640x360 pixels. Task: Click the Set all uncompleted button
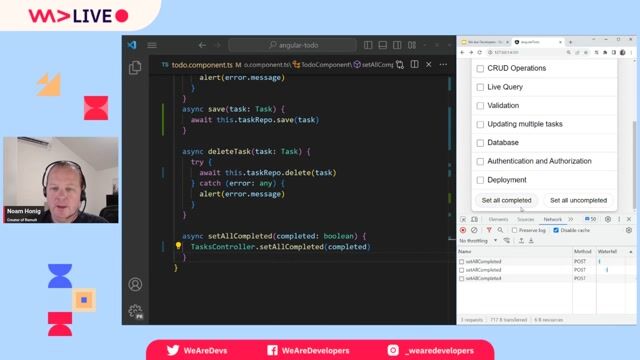click(x=578, y=200)
